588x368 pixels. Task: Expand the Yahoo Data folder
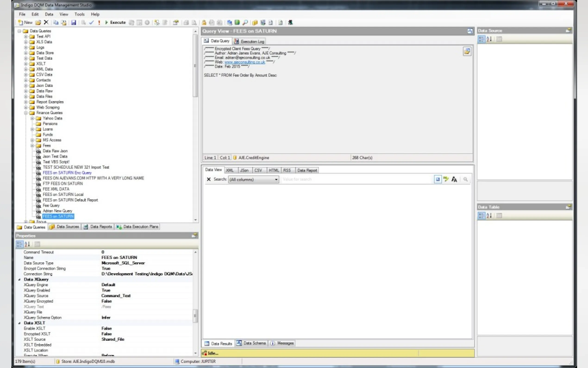[x=32, y=118]
